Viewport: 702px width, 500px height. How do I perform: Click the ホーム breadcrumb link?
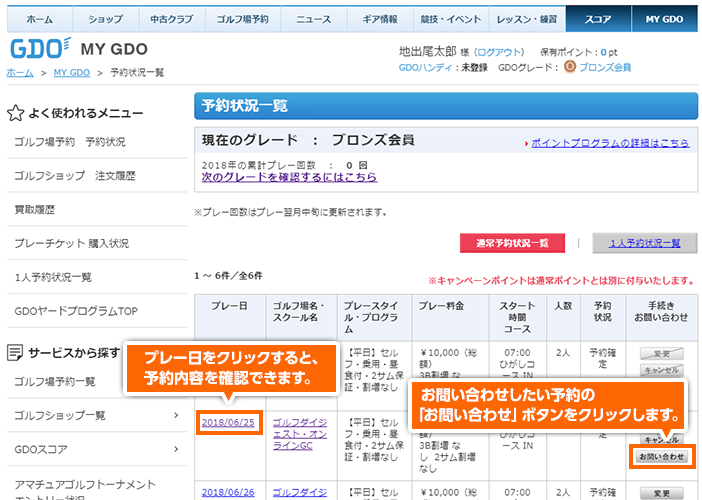(x=20, y=73)
